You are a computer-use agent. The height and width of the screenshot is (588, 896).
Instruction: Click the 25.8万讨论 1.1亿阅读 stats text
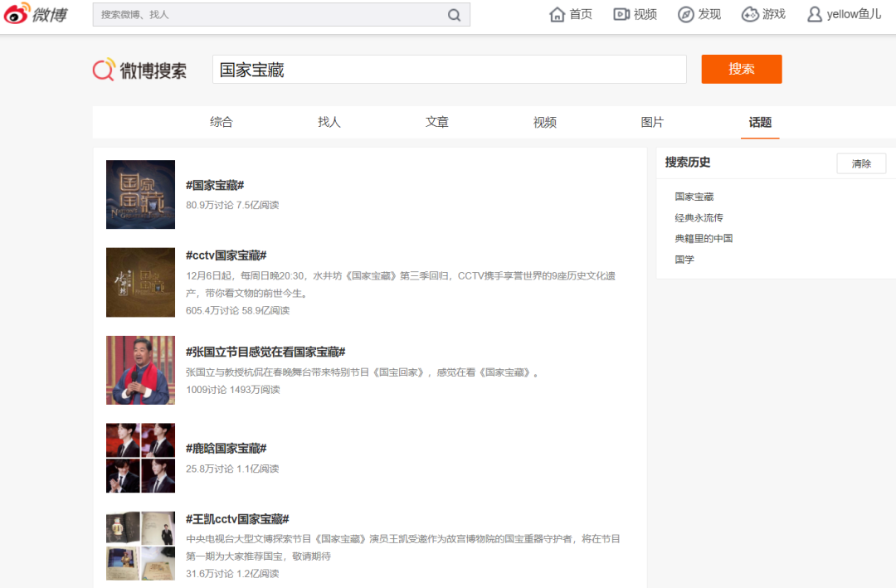click(x=232, y=469)
